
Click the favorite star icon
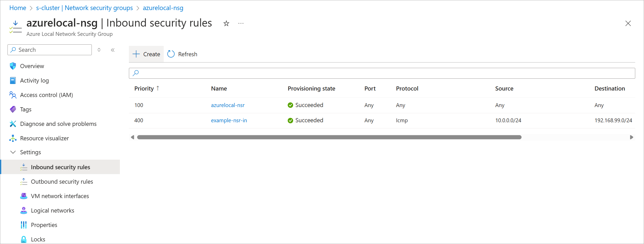pyautogui.click(x=226, y=23)
